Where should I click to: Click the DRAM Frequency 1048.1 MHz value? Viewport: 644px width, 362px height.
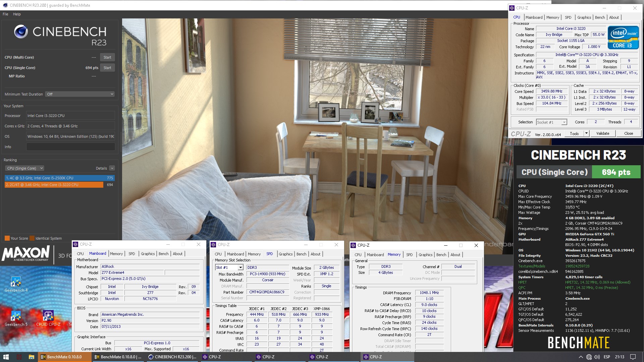click(429, 293)
